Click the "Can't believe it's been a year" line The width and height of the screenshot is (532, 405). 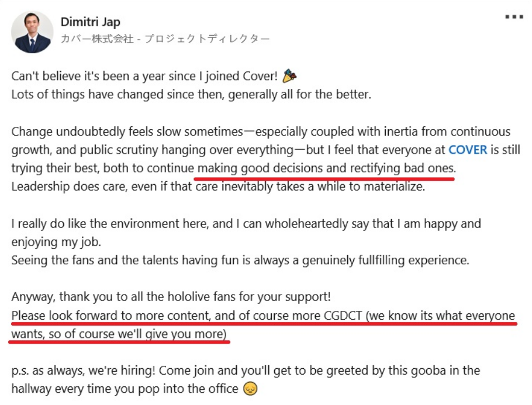coord(144,76)
